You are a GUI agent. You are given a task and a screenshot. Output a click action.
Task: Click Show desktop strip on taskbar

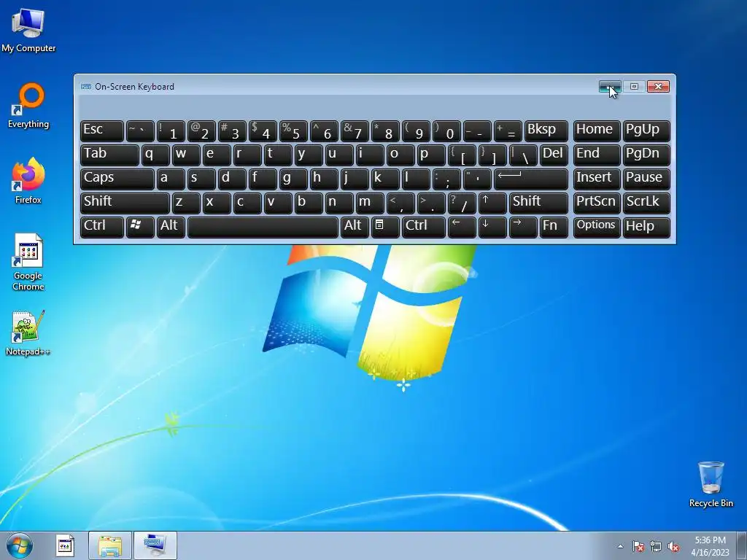pos(741,545)
